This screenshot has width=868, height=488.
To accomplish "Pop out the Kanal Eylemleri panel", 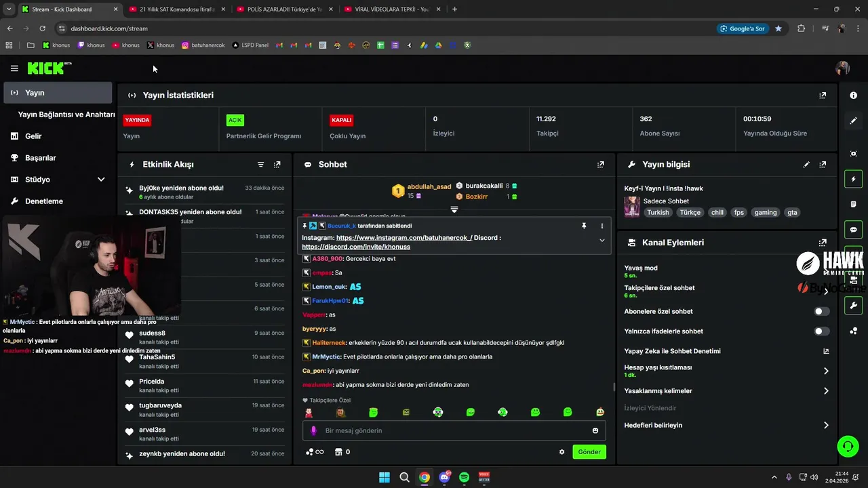I will [823, 243].
